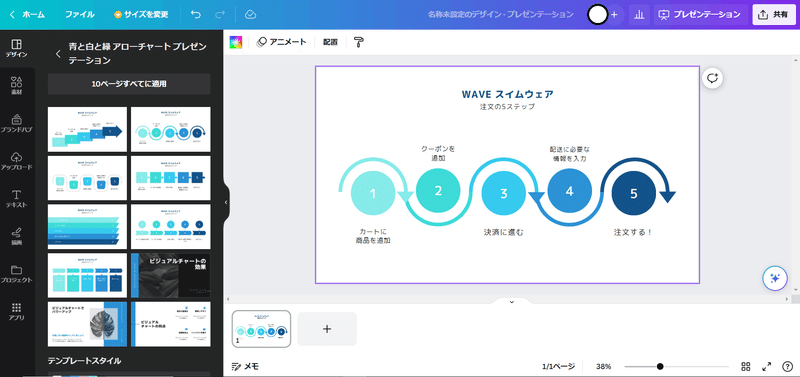Open the テキスト tab

[x=17, y=198]
